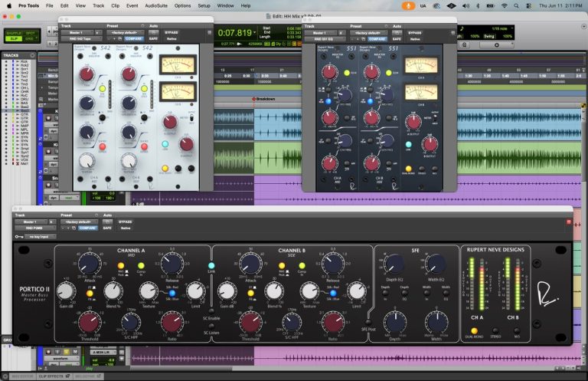Open 551 EQ factory default preset menu

[367, 33]
